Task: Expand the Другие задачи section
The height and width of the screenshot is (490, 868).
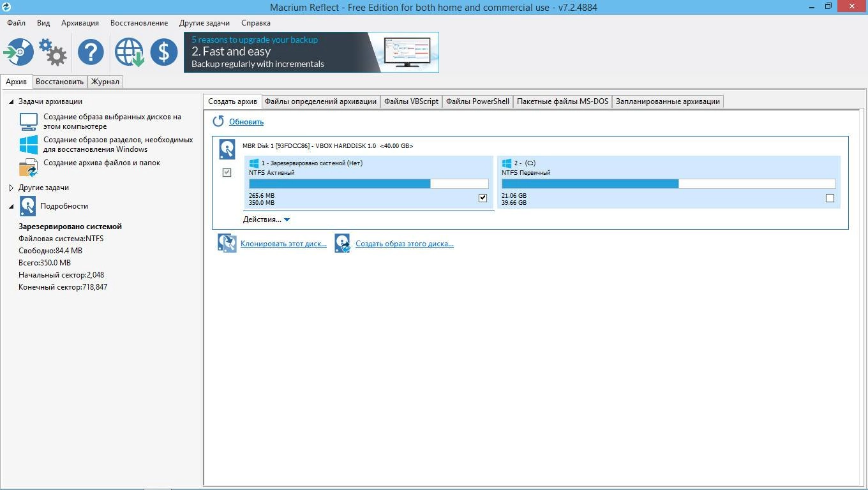Action: [x=11, y=188]
